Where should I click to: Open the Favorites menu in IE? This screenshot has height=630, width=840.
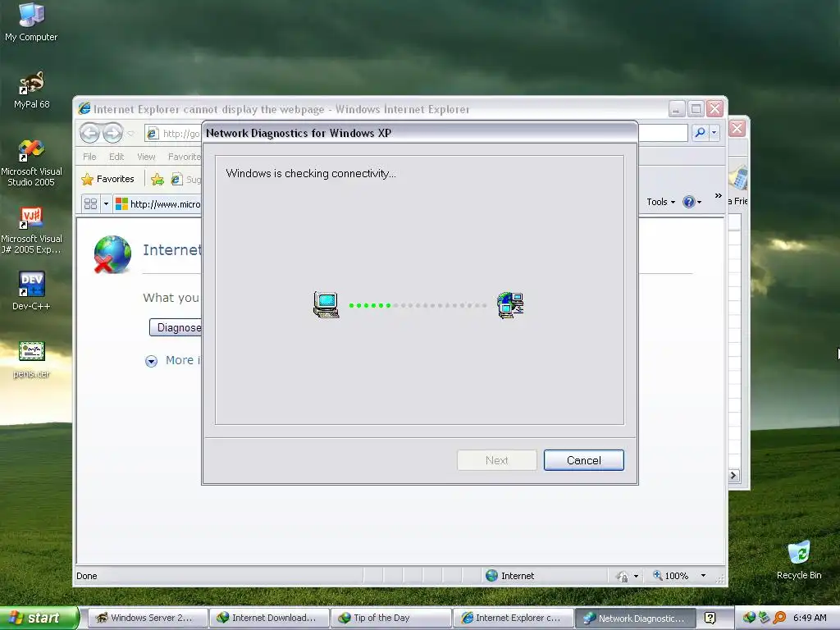(185, 157)
